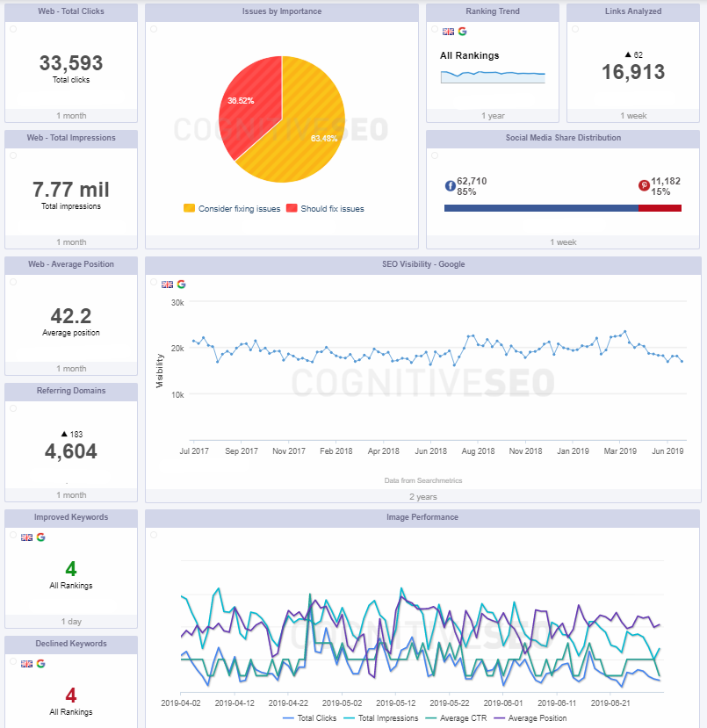The height and width of the screenshot is (728, 707).
Task: Open the '2 years' period under SEO Visibility
Action: 422,496
